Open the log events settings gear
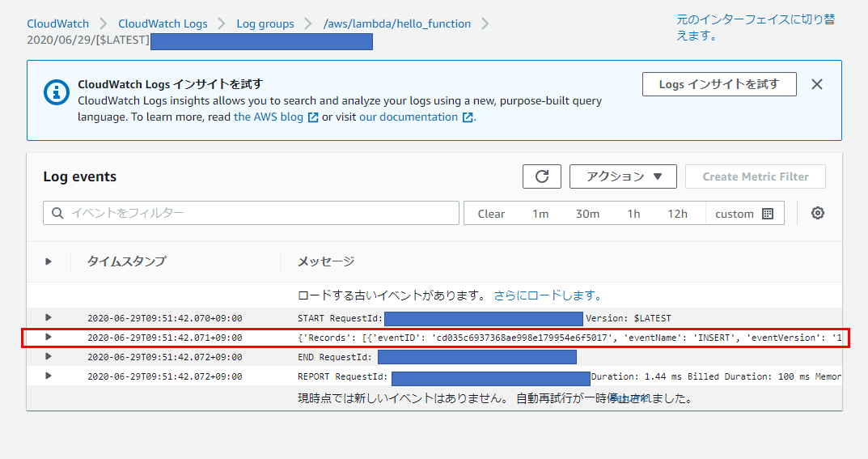Viewport: 868px width, 459px height. (818, 213)
